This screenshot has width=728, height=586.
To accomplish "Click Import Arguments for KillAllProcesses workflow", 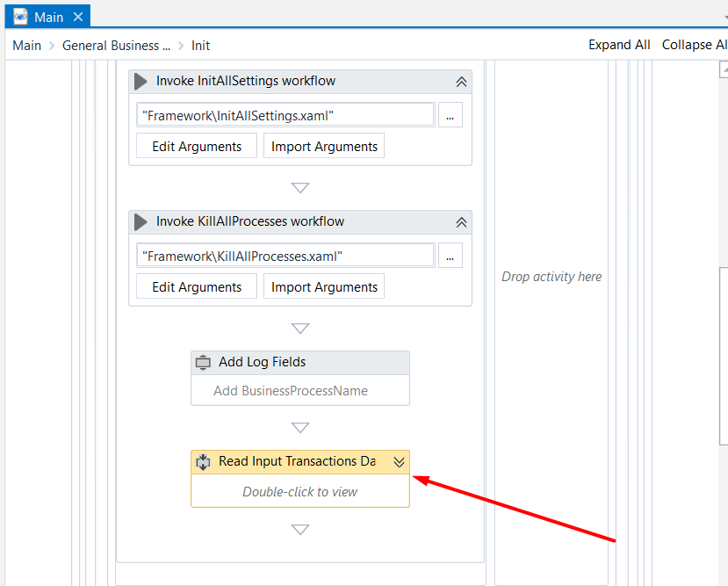I will point(324,287).
